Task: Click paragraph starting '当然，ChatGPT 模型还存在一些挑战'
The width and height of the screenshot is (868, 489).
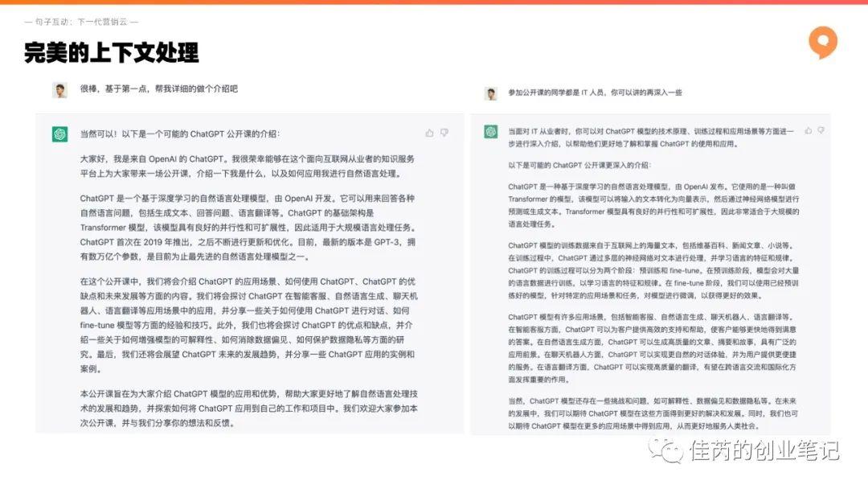Action: pos(653,413)
